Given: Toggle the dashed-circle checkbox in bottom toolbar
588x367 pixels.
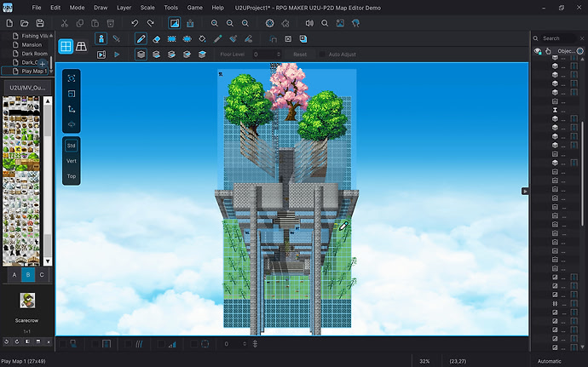Looking at the screenshot, I should [194, 344].
